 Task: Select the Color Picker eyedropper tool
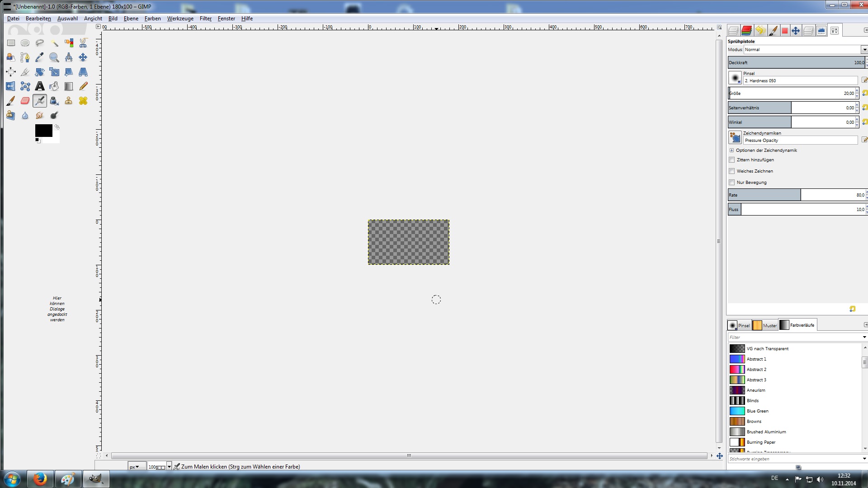[40, 57]
